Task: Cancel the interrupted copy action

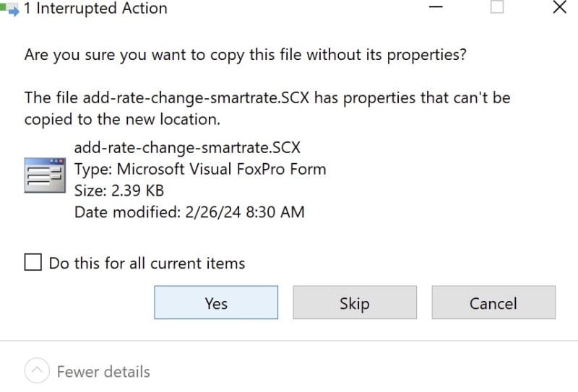Action: 493,302
